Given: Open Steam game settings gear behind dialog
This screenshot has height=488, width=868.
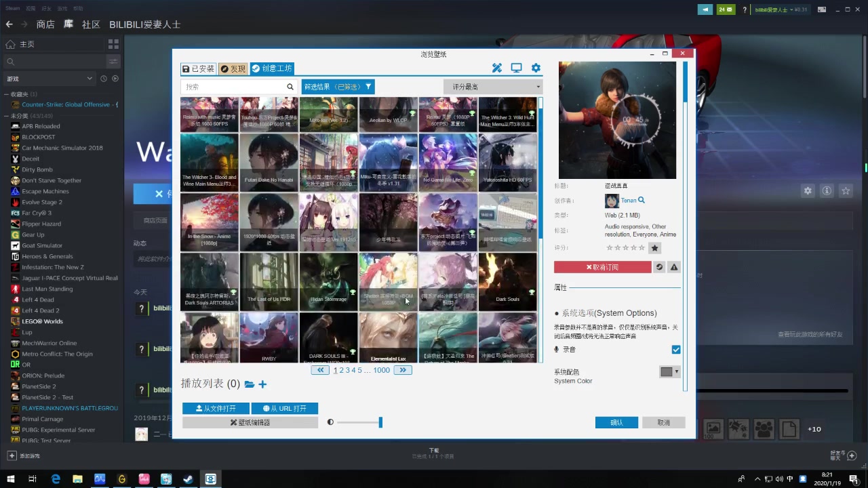Looking at the screenshot, I should coord(808,191).
